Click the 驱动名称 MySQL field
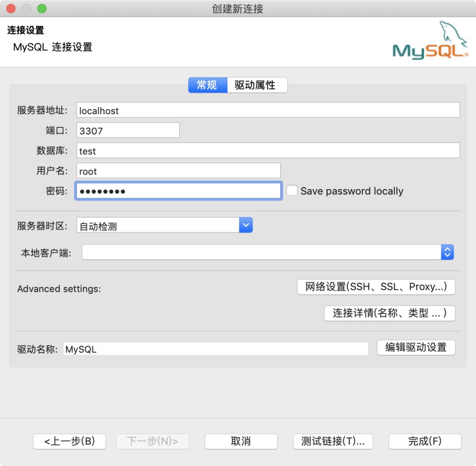Image resolution: width=476 pixels, height=466 pixels. 215,349
